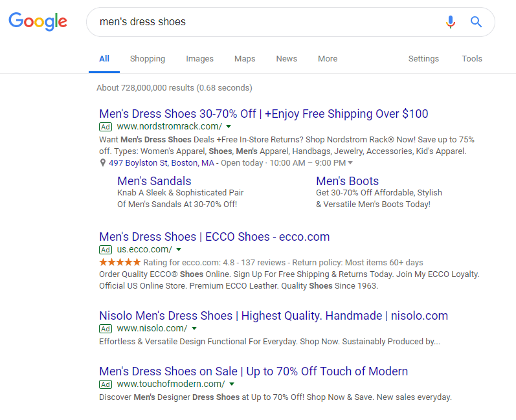Image resolution: width=516 pixels, height=420 pixels.
Task: Activate voice search microphone icon
Action: pyautogui.click(x=451, y=22)
